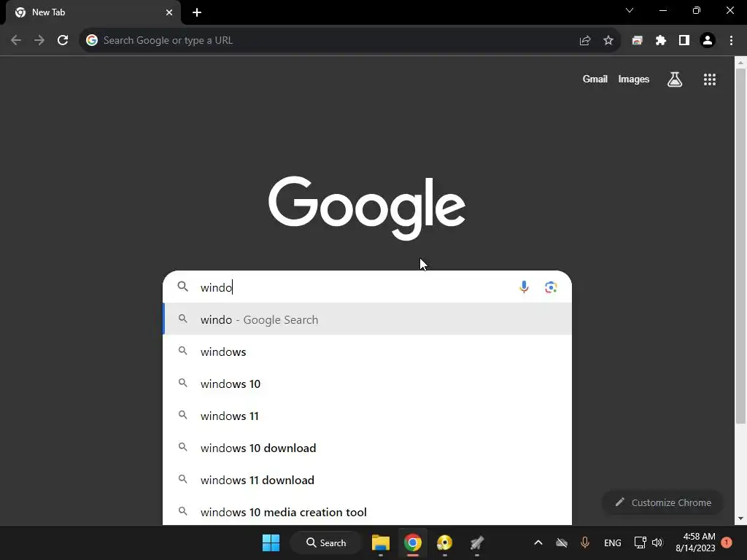The width and height of the screenshot is (747, 560).
Task: Click the OneDrive cloud tray icon
Action: pos(562,542)
